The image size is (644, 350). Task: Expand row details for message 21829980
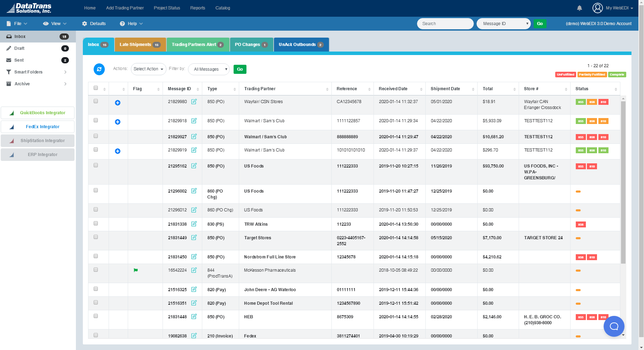[x=118, y=103]
